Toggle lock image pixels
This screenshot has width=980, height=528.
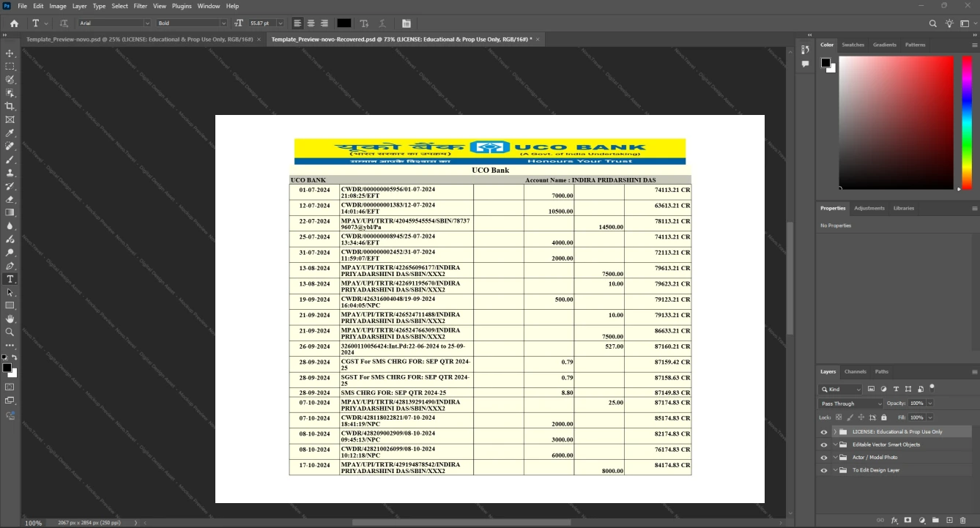tap(850, 417)
